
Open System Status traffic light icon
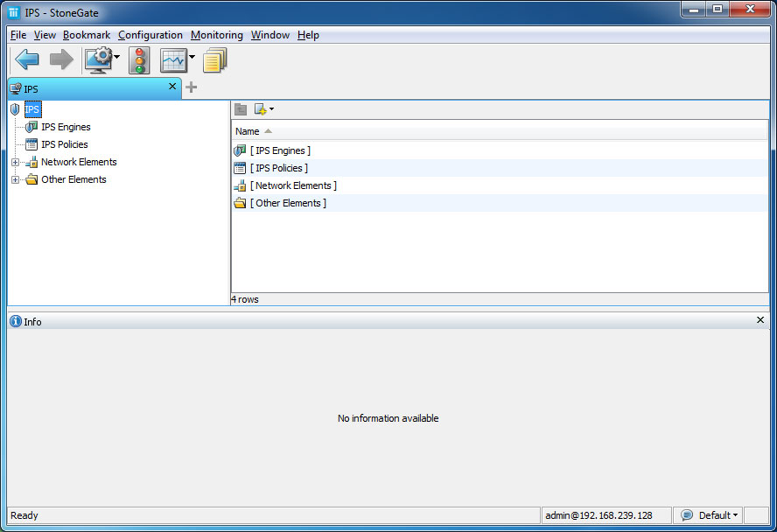coord(139,60)
